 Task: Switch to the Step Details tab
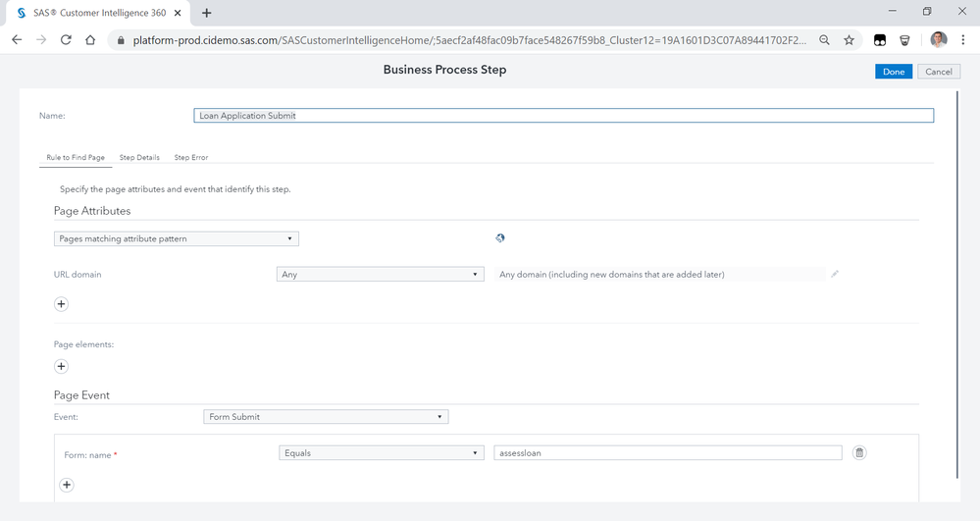click(139, 157)
